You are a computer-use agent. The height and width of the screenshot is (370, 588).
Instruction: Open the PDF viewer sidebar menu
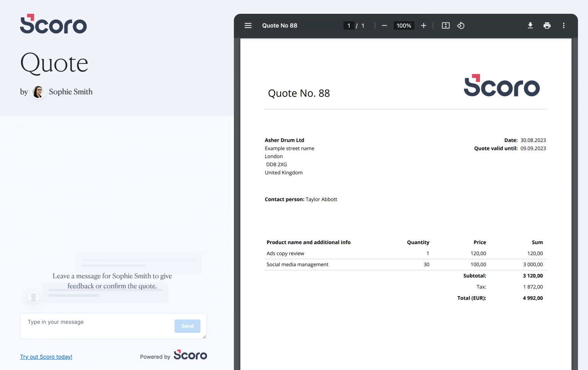[x=248, y=25]
